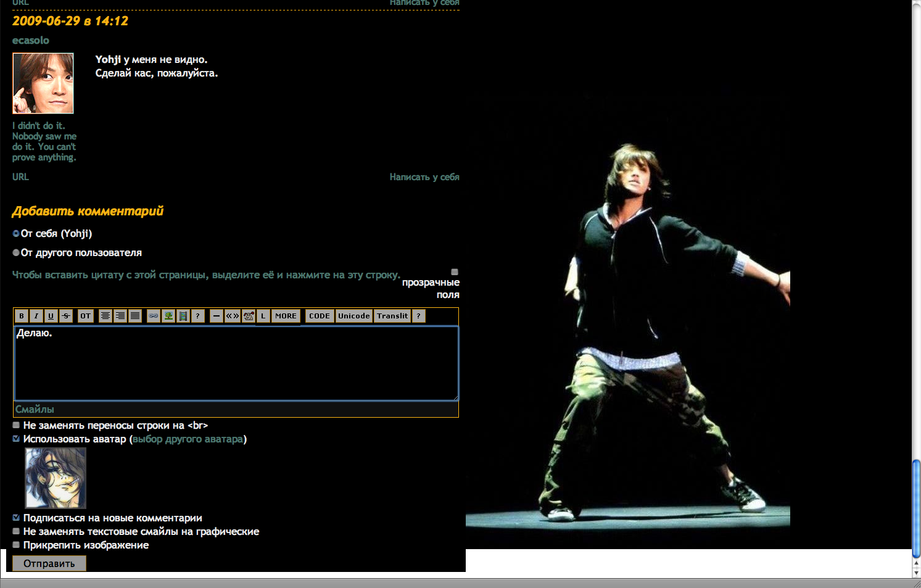Click the underline formatting button
This screenshot has width=921, height=588.
click(x=51, y=316)
